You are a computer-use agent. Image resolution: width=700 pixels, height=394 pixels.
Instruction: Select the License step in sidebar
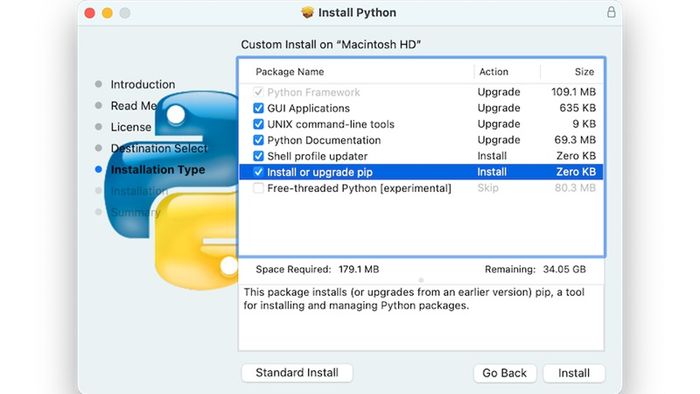point(131,127)
